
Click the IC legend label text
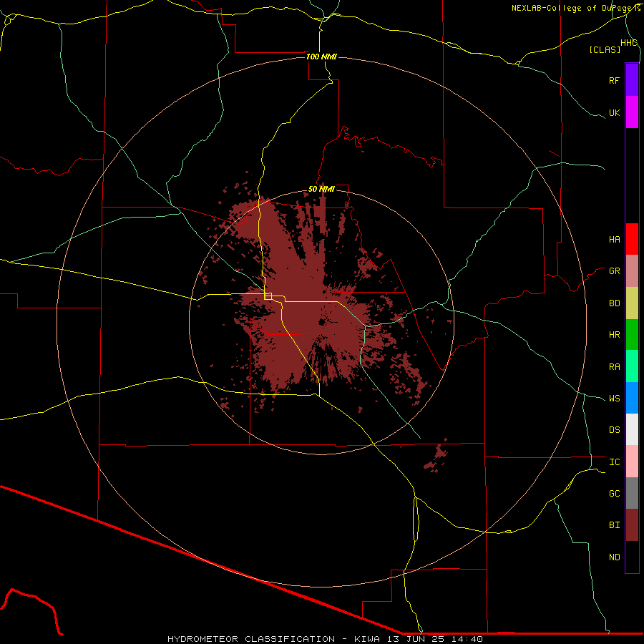tap(614, 462)
